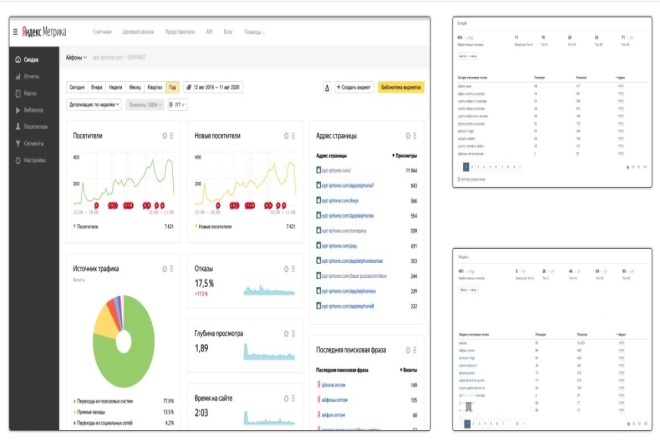Open Карты in the sidebar
The height and width of the screenshot is (440, 660).
tap(26, 93)
